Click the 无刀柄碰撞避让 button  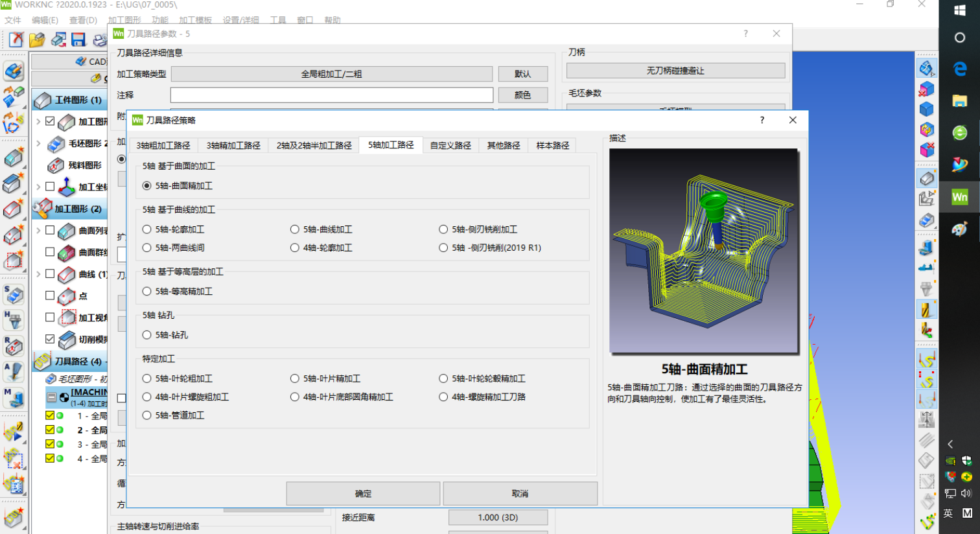coord(675,71)
